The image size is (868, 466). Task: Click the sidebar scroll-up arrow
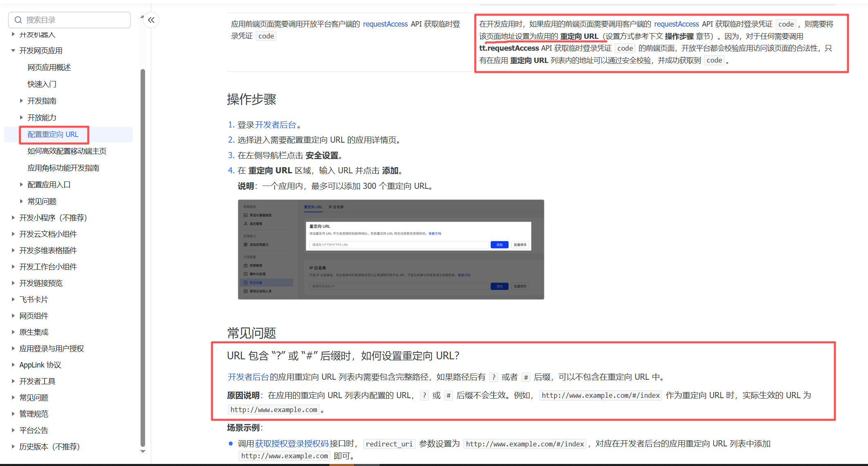coord(142,17)
